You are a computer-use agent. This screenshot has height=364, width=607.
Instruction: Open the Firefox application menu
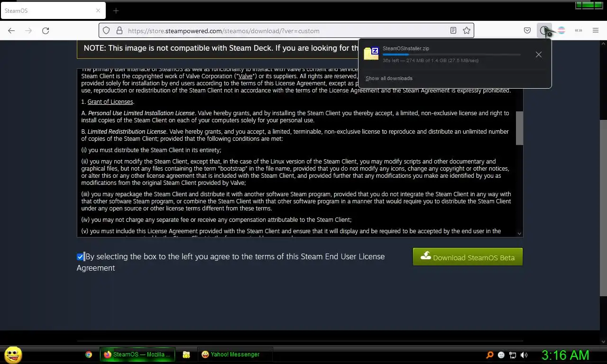click(x=596, y=31)
